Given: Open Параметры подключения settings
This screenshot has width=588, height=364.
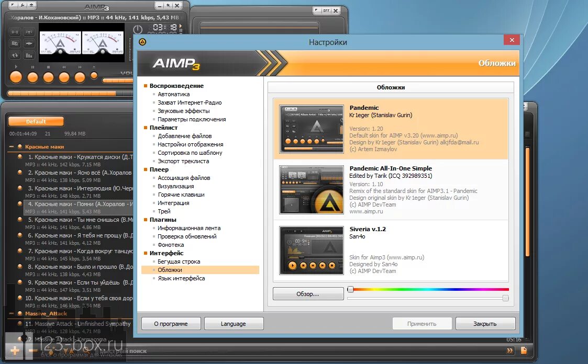Looking at the screenshot, I should pyautogui.click(x=192, y=119).
